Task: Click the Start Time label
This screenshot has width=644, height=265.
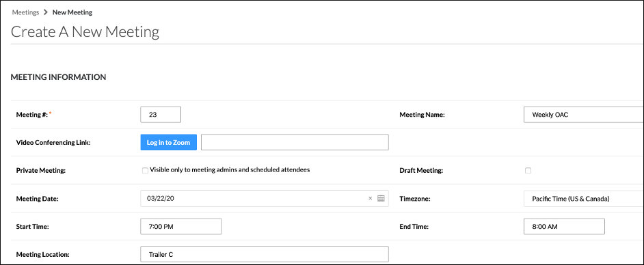Action: [32, 227]
